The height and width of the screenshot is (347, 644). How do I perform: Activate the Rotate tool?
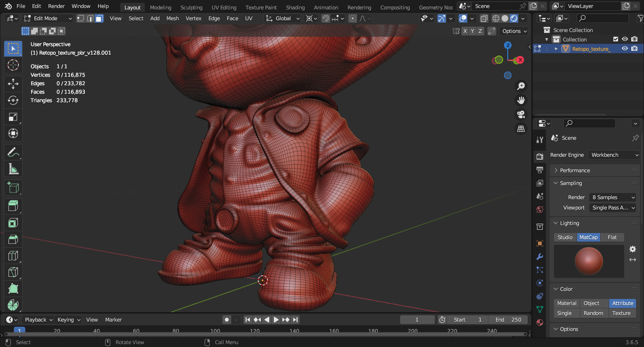(x=13, y=100)
